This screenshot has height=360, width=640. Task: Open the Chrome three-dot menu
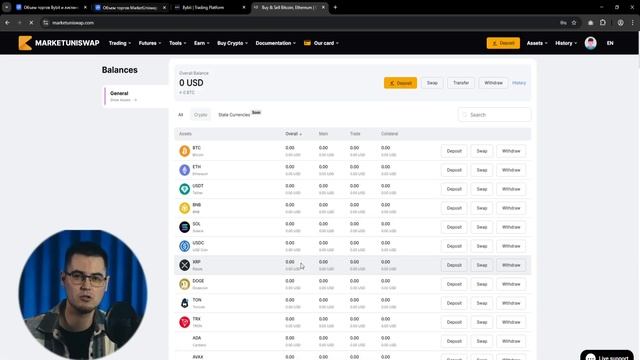tap(633, 23)
